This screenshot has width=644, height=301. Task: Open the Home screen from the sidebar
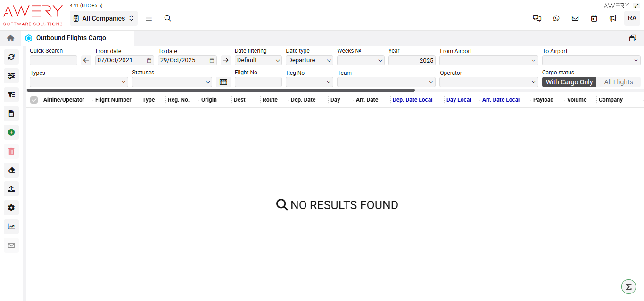11,38
